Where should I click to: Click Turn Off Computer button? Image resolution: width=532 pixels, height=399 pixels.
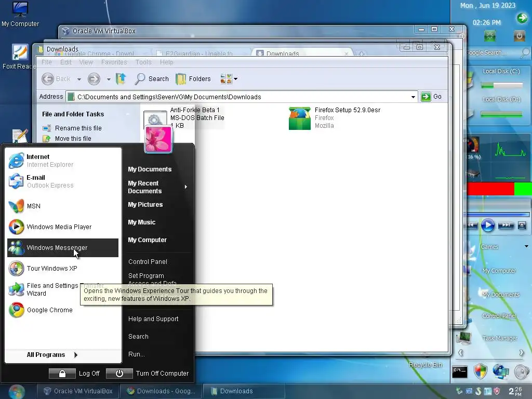tap(147, 374)
